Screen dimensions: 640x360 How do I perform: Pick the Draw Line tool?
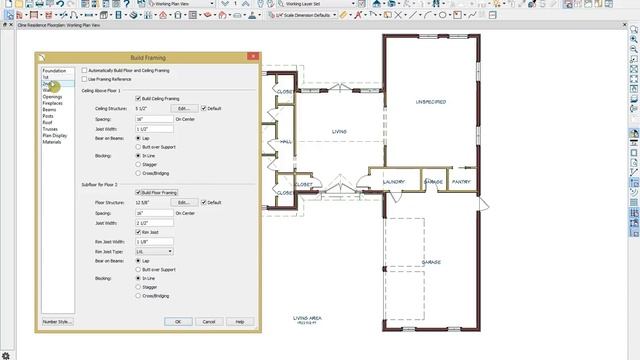[x=413, y=16]
